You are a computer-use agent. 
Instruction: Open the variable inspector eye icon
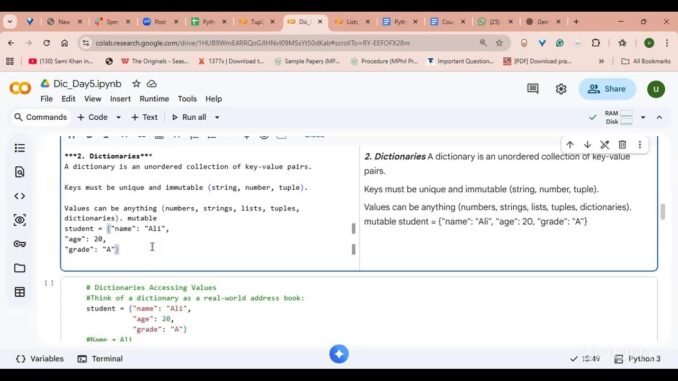[x=19, y=220]
